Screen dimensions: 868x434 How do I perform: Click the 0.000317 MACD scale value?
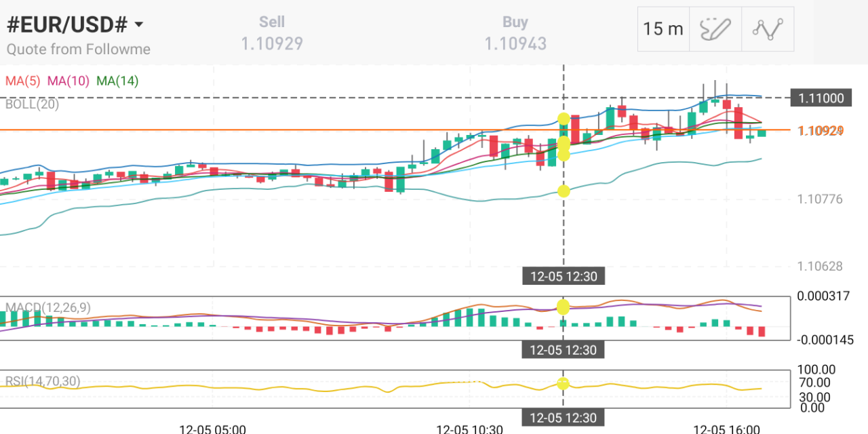tap(823, 296)
